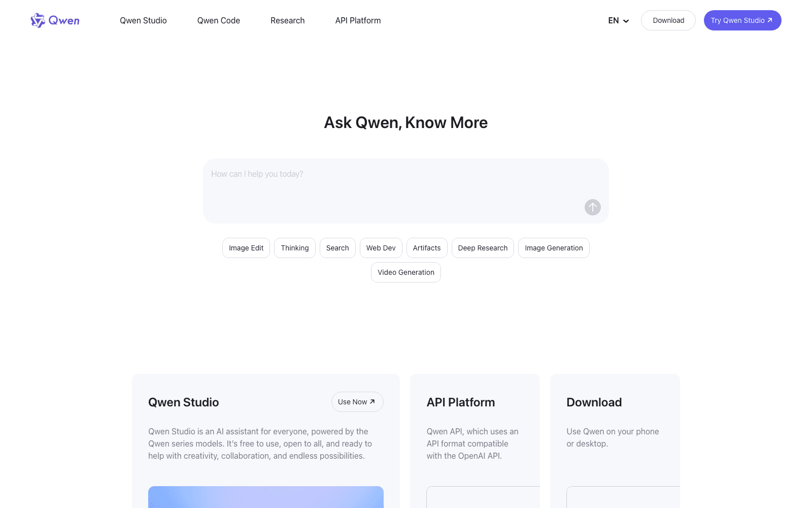812x508 pixels.
Task: Click the Qwen Studio card heading
Action: pos(184,402)
